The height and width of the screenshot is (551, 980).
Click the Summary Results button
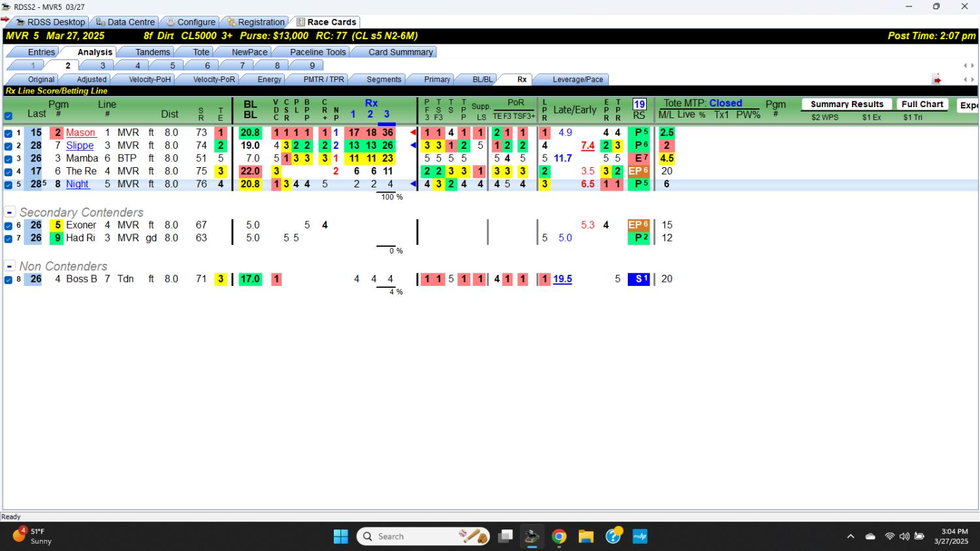(847, 104)
